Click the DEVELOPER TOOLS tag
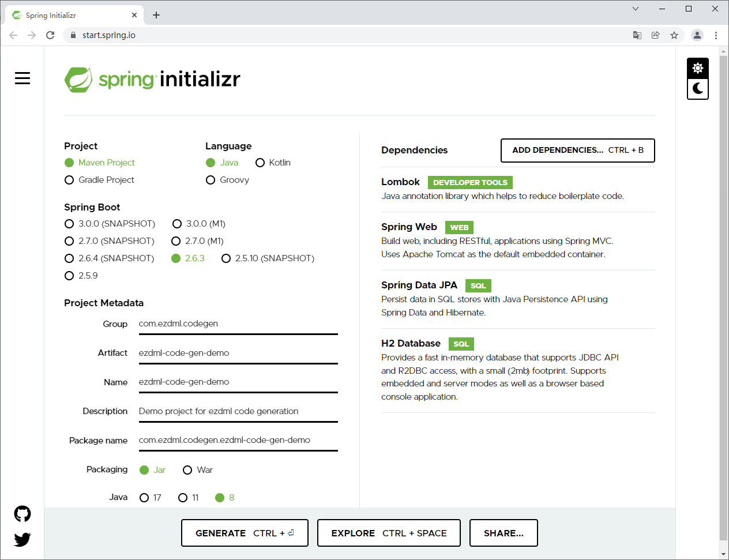This screenshot has height=560, width=729. coord(470,182)
